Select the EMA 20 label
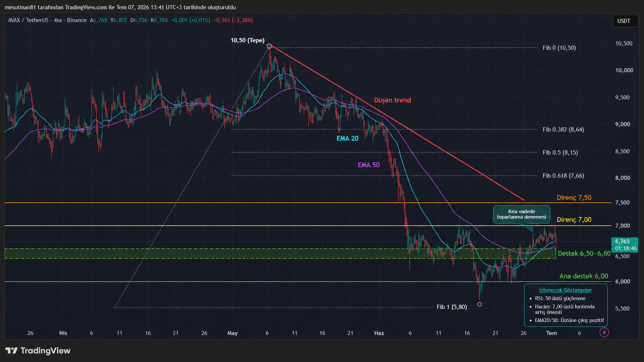This screenshot has width=644, height=362. (x=347, y=138)
